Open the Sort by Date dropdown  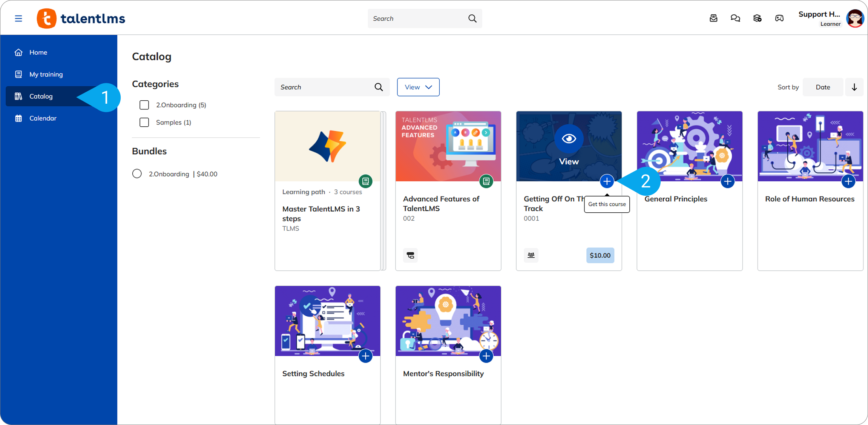[822, 87]
